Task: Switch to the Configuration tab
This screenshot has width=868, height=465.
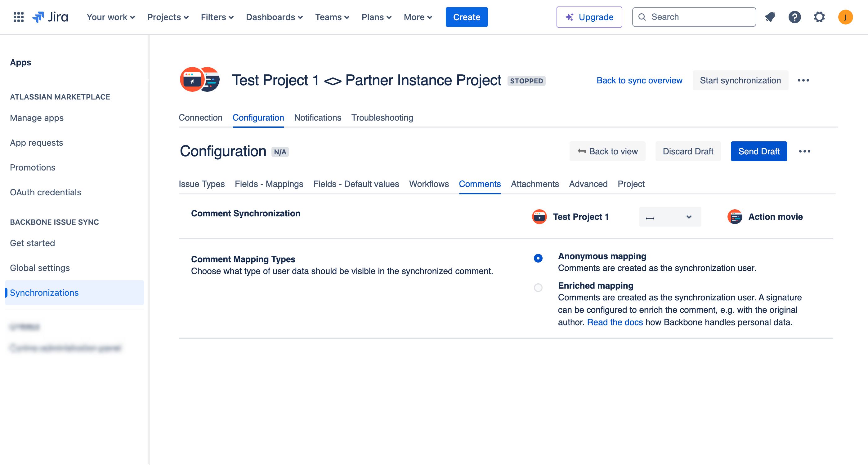Action: coord(258,117)
